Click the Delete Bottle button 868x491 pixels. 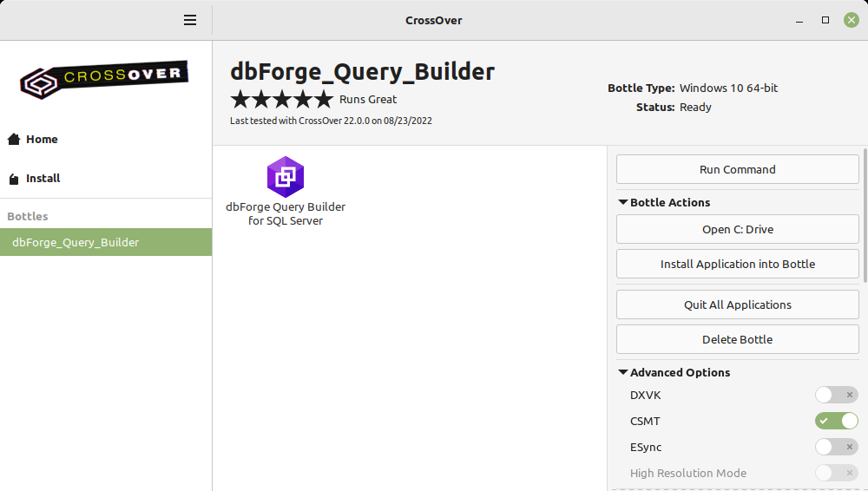coord(737,339)
